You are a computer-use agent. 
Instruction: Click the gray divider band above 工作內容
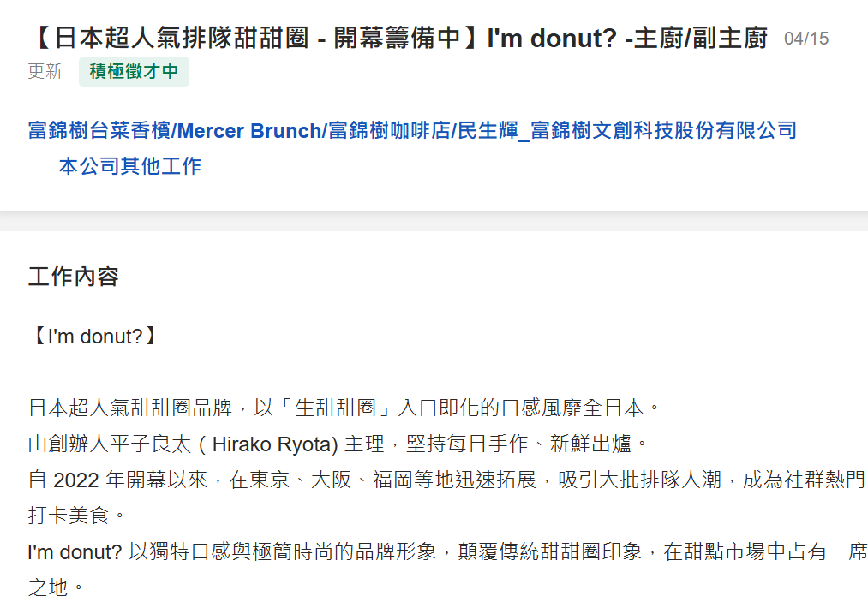pos(434,221)
